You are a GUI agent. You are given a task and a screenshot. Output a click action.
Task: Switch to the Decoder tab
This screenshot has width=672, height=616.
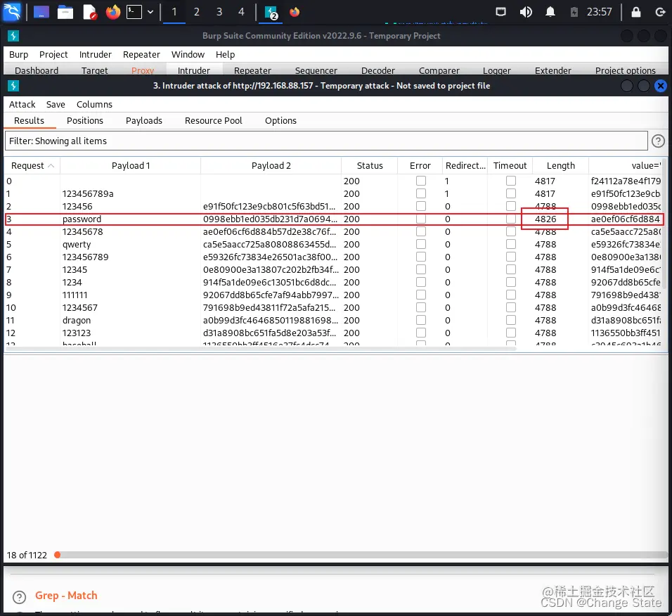(x=377, y=70)
